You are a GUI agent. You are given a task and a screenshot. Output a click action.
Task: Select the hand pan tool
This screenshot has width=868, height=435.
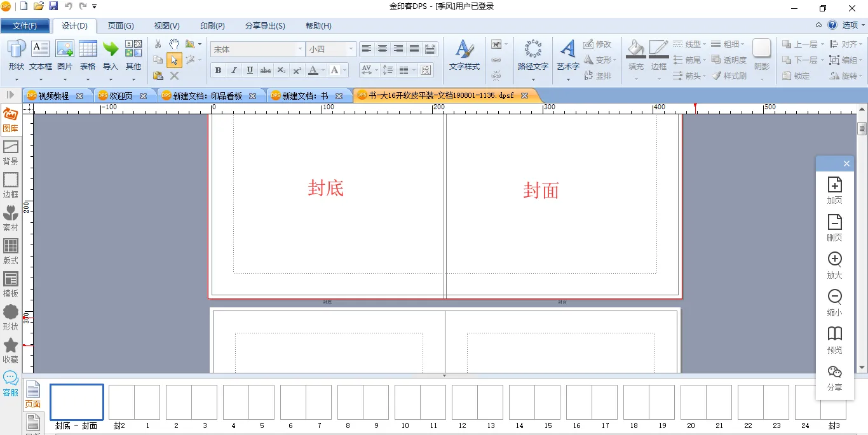[x=174, y=44]
